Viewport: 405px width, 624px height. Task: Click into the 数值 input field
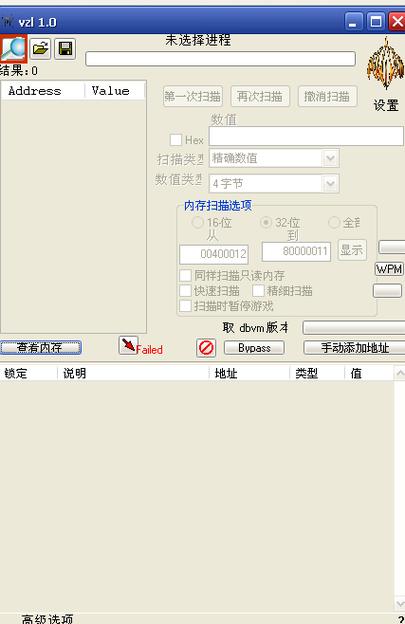pyautogui.click(x=306, y=136)
